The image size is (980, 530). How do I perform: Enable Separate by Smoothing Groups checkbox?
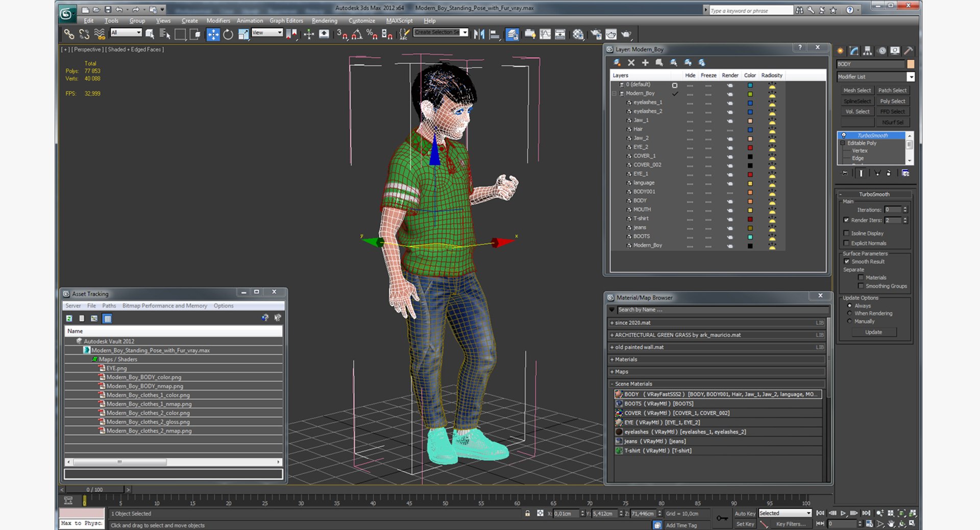pyautogui.click(x=861, y=286)
